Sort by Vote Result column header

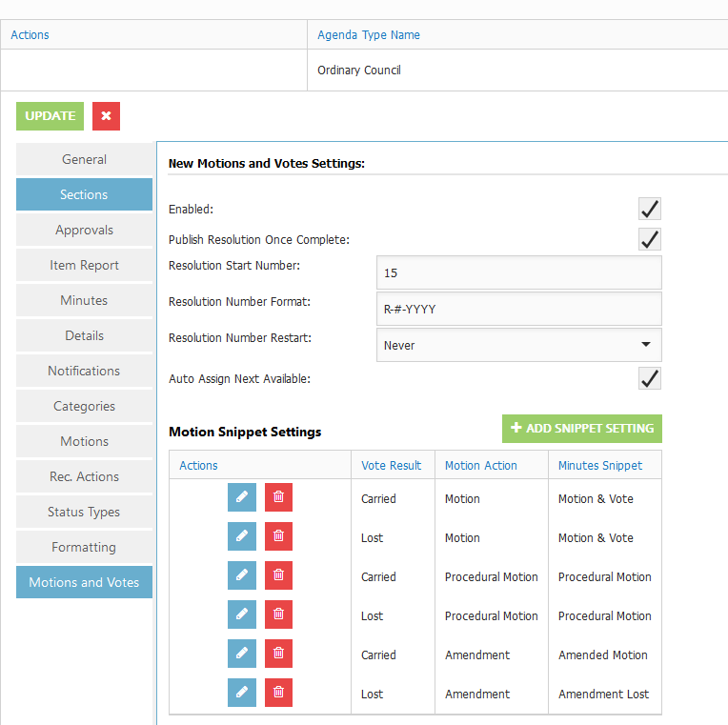391,466
